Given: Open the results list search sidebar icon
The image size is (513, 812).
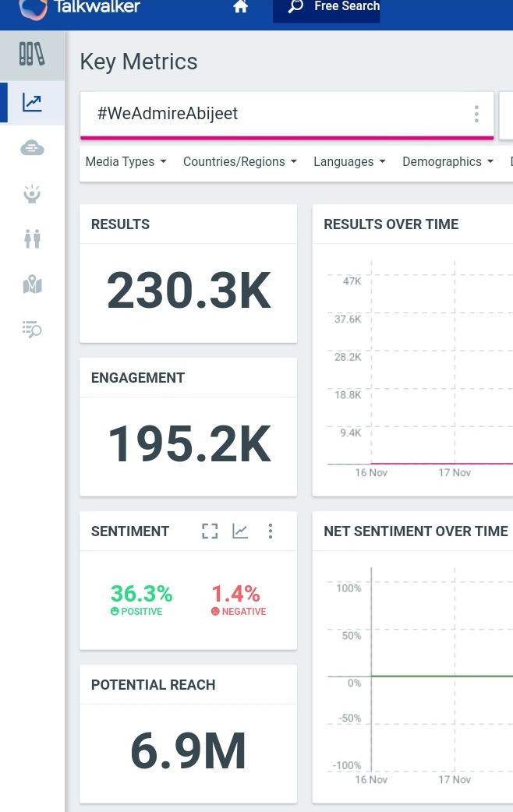Looking at the screenshot, I should tap(32, 330).
